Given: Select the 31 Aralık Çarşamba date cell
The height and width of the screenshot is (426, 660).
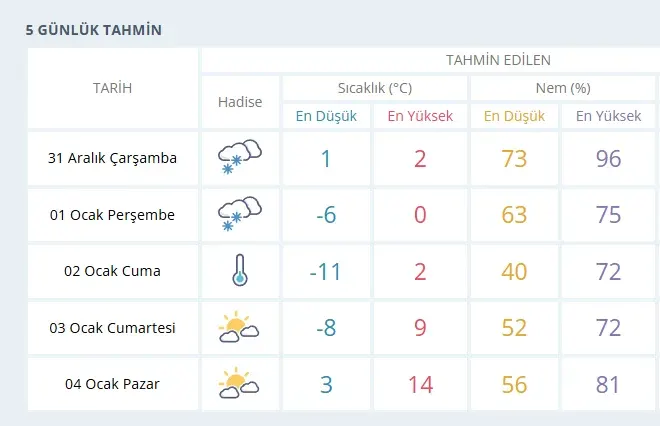Looking at the screenshot, I should coord(112,158).
